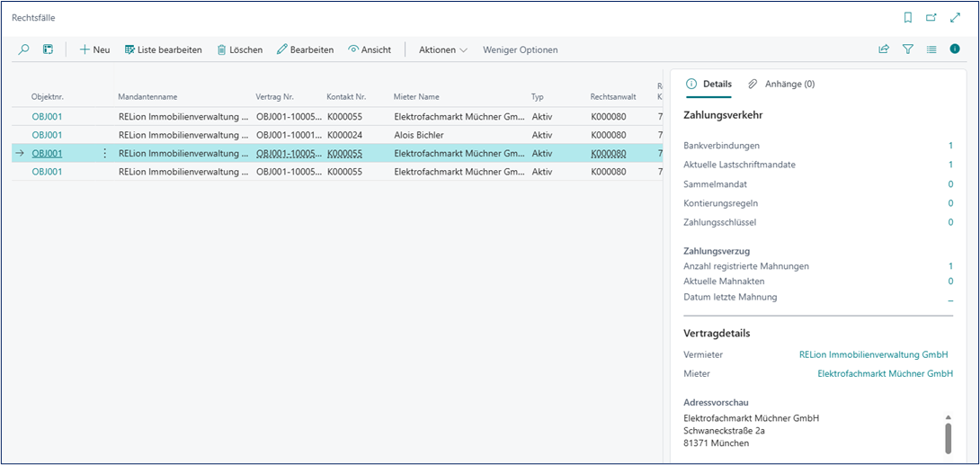Open Anzahl registrierte Mahnungen value
This screenshot has height=465, width=980.
tap(950, 266)
